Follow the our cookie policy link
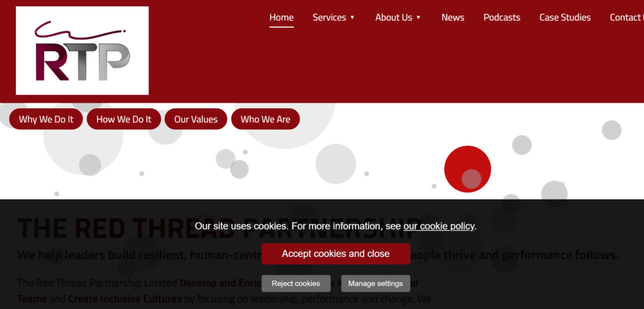644x309 pixels. 438,226
